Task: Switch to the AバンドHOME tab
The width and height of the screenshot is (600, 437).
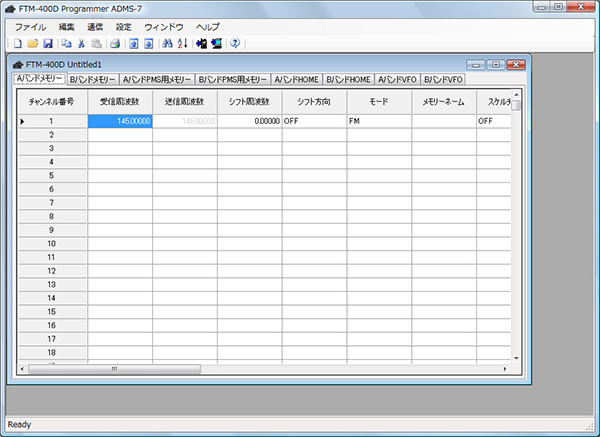Action: [297, 79]
